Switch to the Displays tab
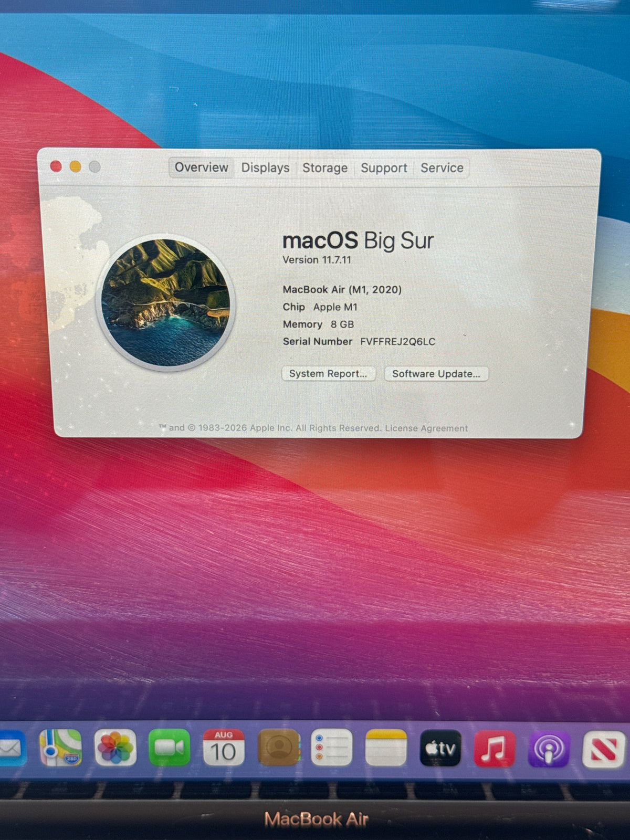This screenshot has height=840, width=630. click(x=265, y=168)
